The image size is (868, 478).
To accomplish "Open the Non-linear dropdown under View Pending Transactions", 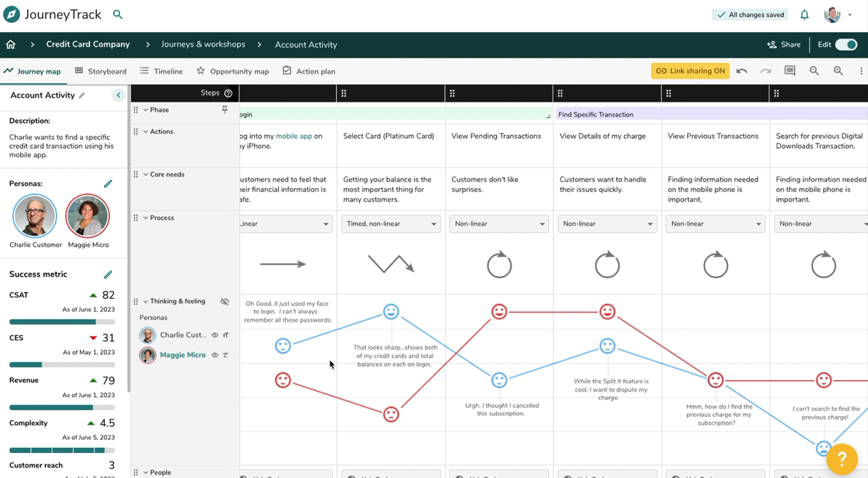I will pyautogui.click(x=499, y=223).
